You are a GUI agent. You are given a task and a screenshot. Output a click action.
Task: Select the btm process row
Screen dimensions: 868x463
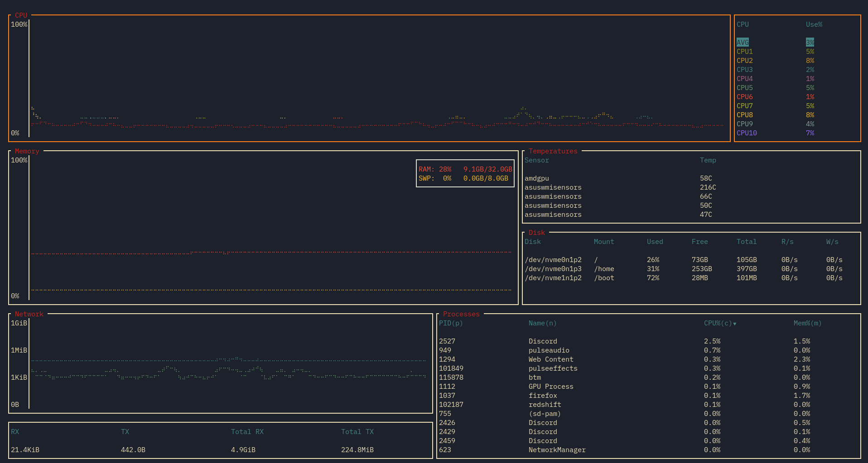click(648, 377)
